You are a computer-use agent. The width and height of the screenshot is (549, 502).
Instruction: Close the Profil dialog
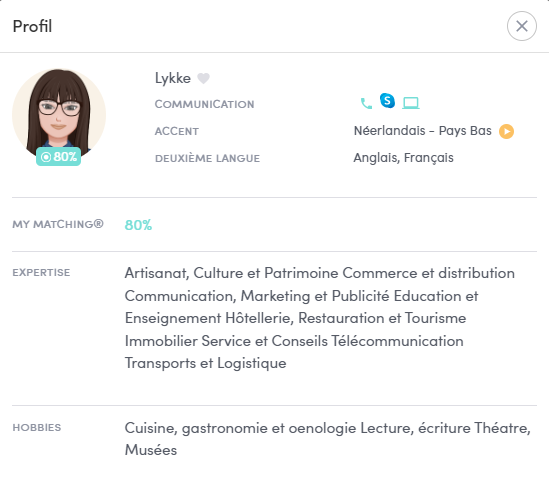(521, 26)
